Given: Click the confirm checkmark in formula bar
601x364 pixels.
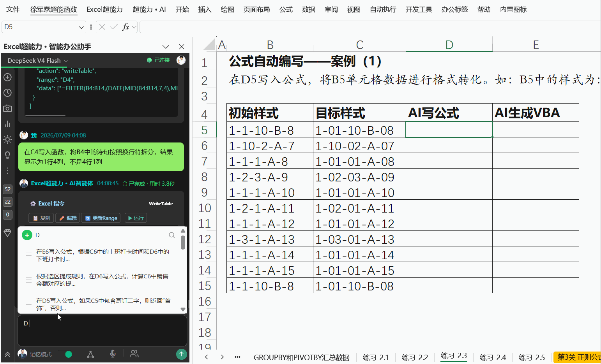Looking at the screenshot, I should (114, 27).
